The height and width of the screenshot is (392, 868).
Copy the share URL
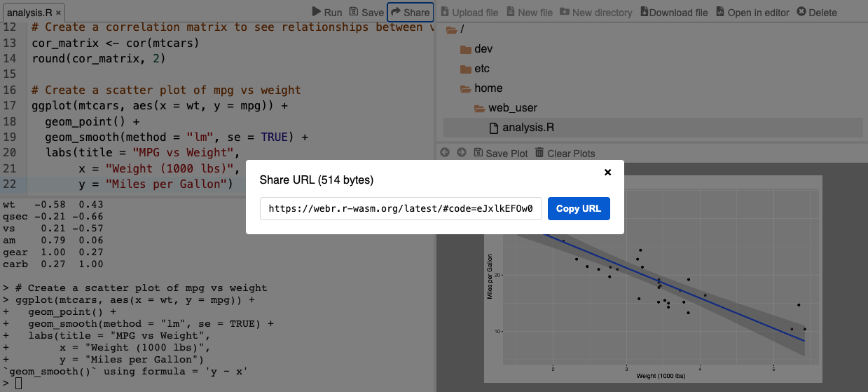click(578, 209)
